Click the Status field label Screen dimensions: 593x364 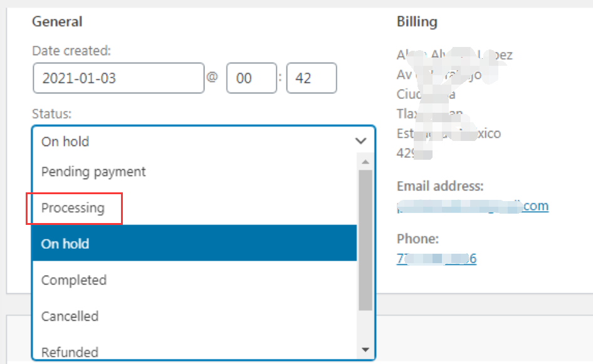pyautogui.click(x=52, y=114)
